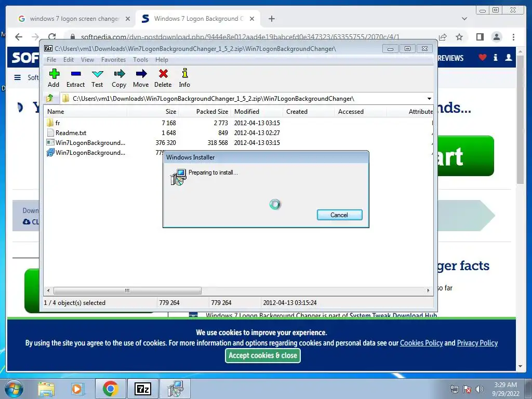Open the Edit menu in 7-Zip

point(69,60)
